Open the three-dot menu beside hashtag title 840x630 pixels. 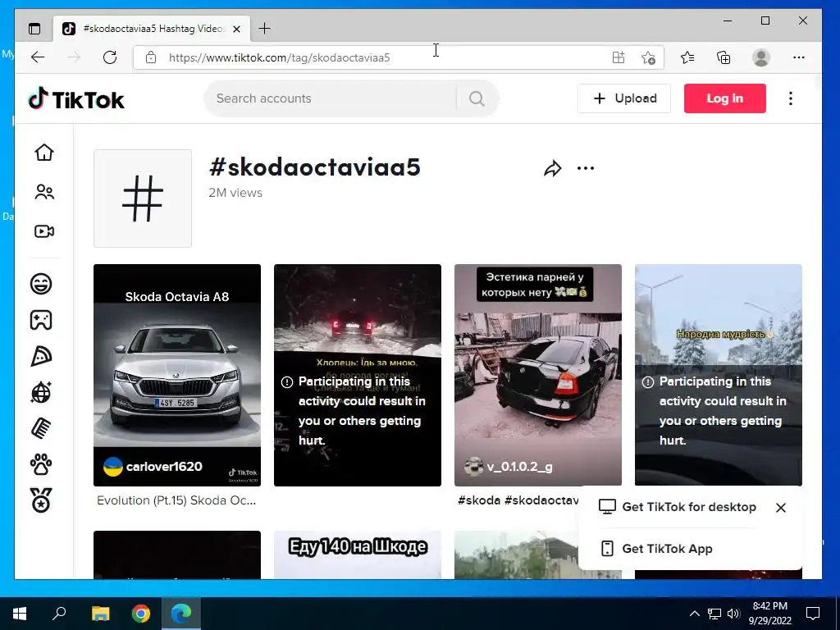click(x=586, y=168)
